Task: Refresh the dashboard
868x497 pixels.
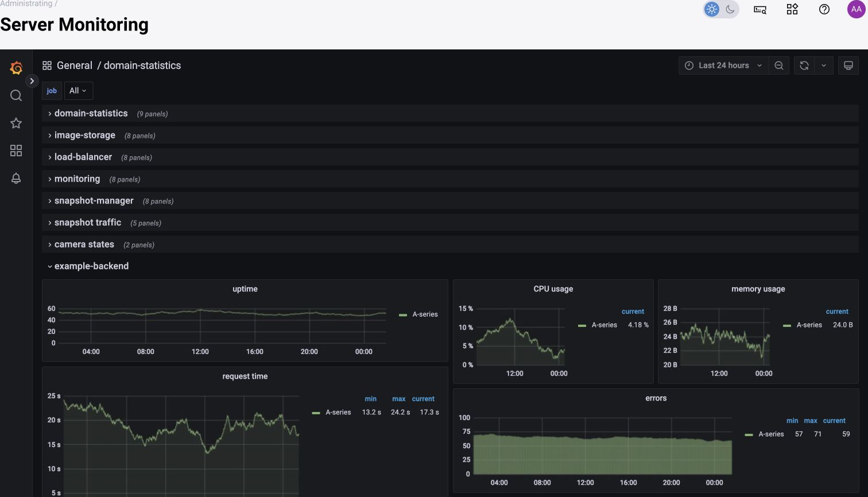Action: point(804,66)
